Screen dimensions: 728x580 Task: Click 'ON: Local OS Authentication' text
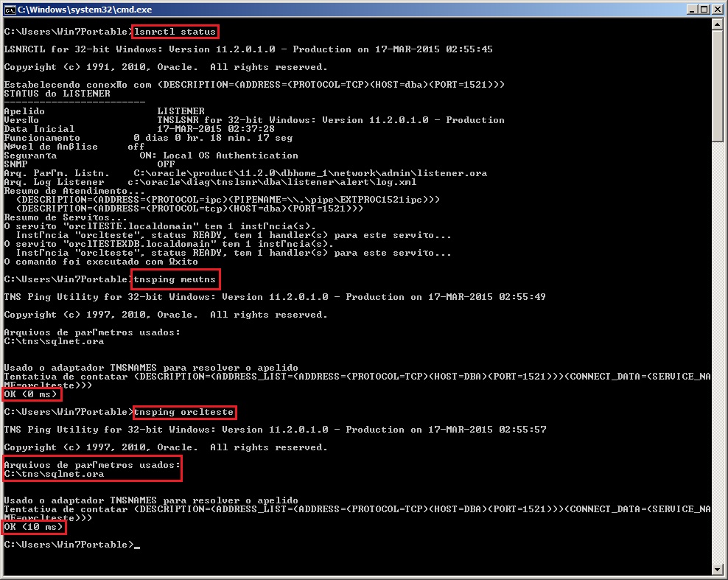tap(219, 156)
